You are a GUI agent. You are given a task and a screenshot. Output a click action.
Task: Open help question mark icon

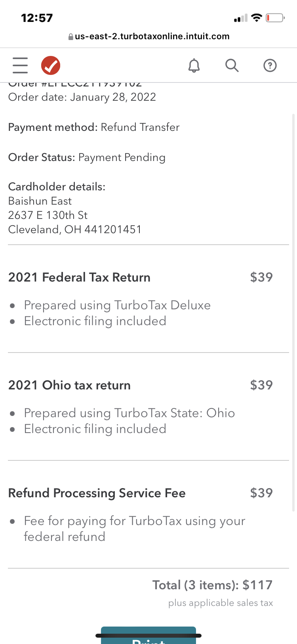(x=270, y=65)
